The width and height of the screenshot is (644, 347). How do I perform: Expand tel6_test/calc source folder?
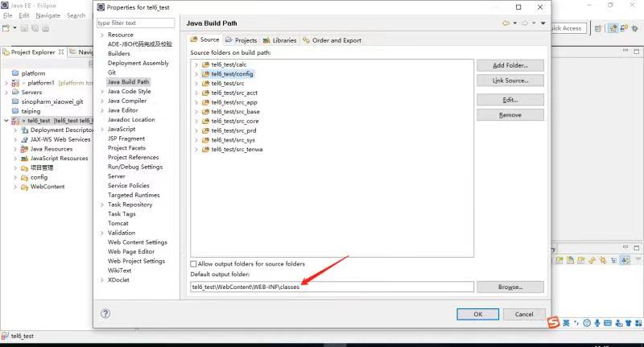click(196, 64)
